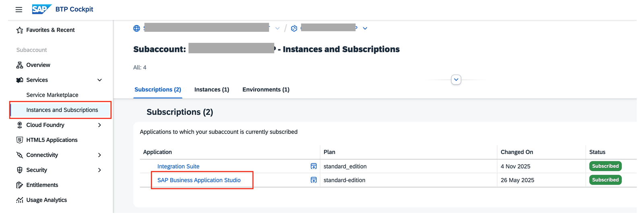Open the Entitlements page
644x217 pixels.
(x=42, y=185)
